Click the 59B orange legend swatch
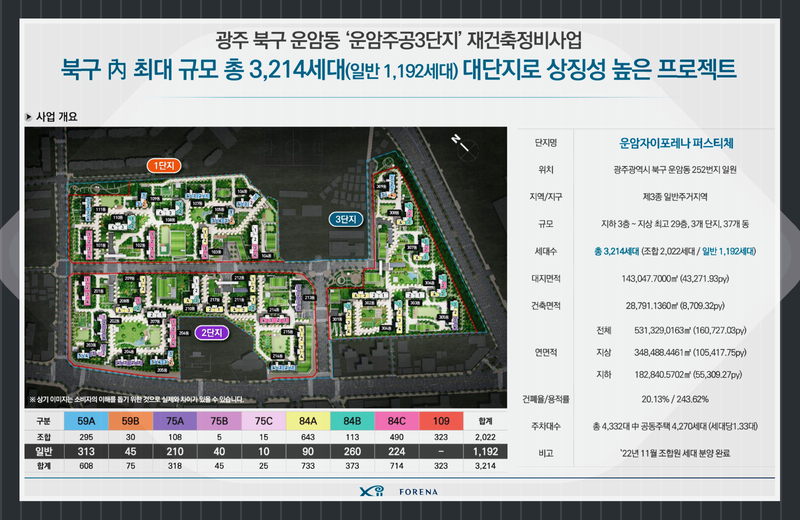The image size is (800, 520). tap(131, 421)
